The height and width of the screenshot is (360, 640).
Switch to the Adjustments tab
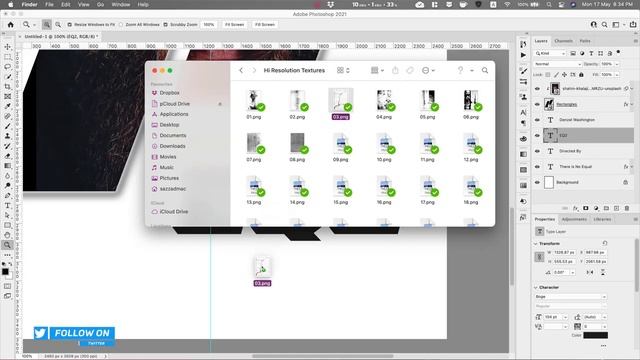click(574, 219)
